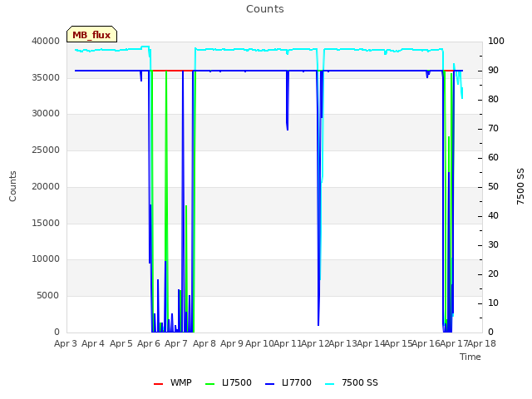The width and height of the screenshot is (532, 399).
Task: Click the 15000 left axis value
Action: 46,224
